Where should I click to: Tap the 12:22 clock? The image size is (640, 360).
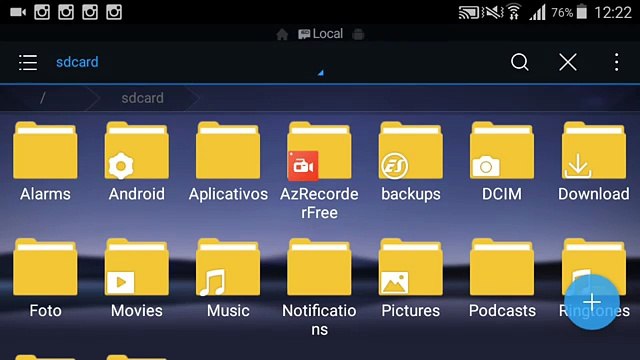coord(613,13)
